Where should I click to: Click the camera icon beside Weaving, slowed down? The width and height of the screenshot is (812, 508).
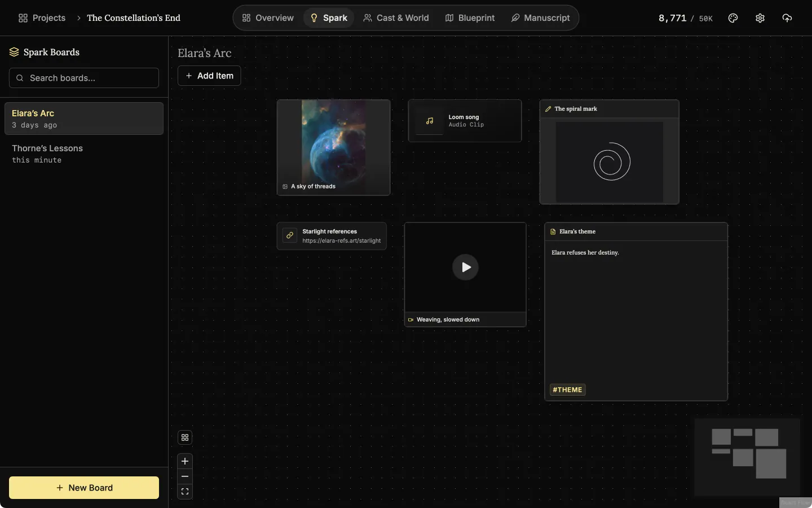(411, 319)
